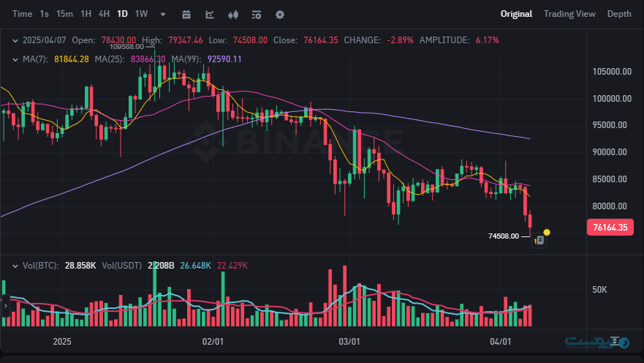Collapse the OHLC date info row chevron
644x363 pixels.
[x=15, y=40]
